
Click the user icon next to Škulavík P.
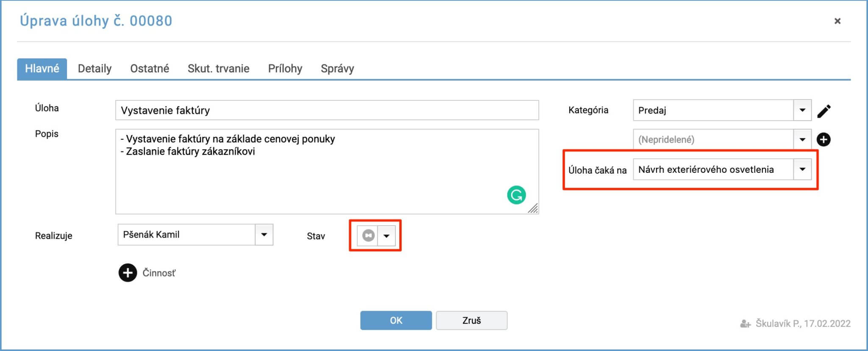[745, 324]
